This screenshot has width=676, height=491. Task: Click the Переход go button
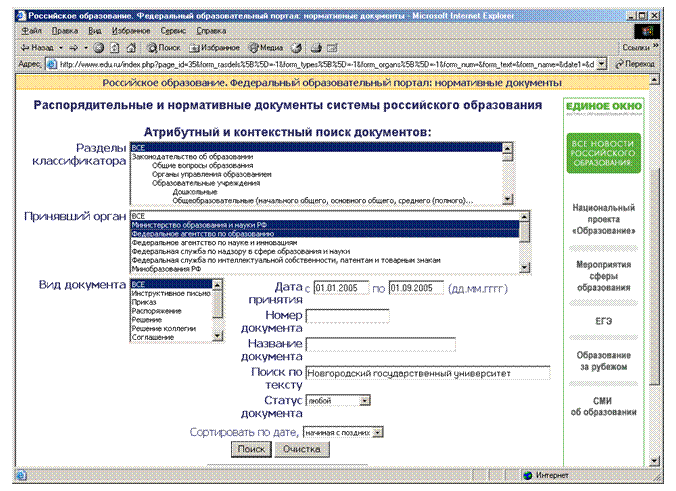coord(635,64)
